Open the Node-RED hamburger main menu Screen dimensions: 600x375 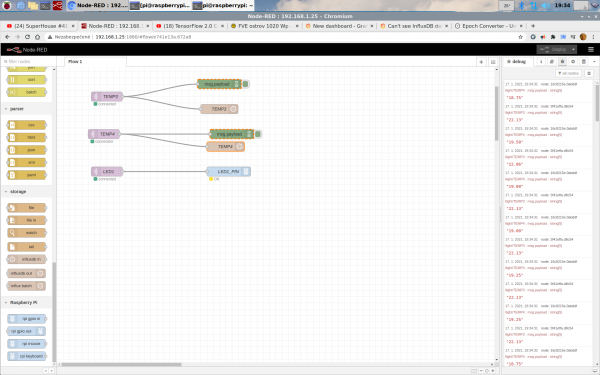click(x=591, y=50)
